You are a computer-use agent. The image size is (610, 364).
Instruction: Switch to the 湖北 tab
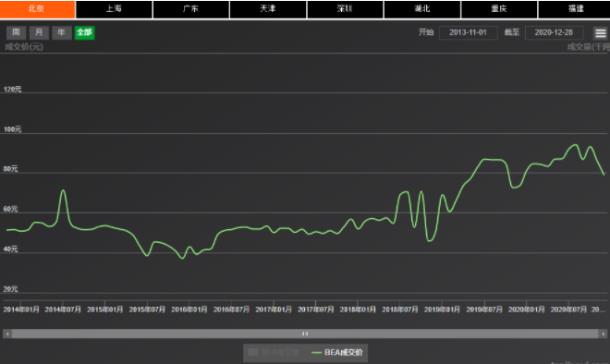pos(422,9)
